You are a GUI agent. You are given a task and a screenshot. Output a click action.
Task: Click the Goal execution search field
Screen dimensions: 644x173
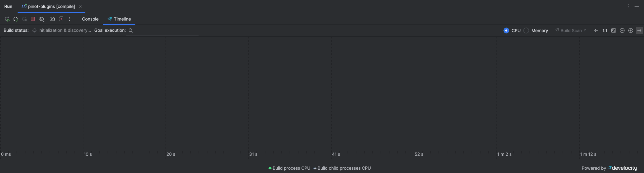[x=163, y=30]
